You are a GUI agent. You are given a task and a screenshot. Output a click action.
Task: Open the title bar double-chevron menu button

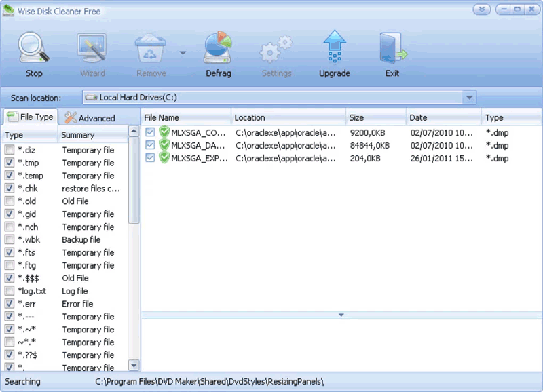point(482,9)
